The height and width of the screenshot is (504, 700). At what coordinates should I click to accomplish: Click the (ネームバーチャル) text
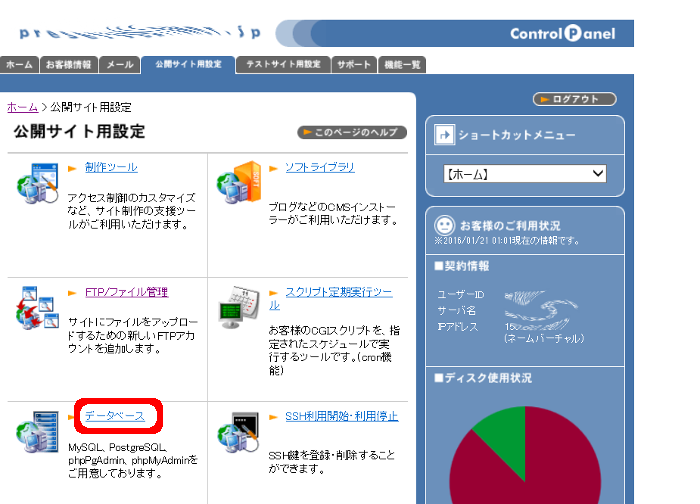[x=544, y=339]
